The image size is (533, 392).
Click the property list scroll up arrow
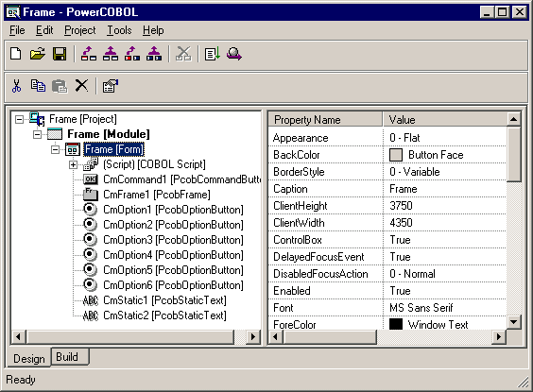[x=513, y=119]
